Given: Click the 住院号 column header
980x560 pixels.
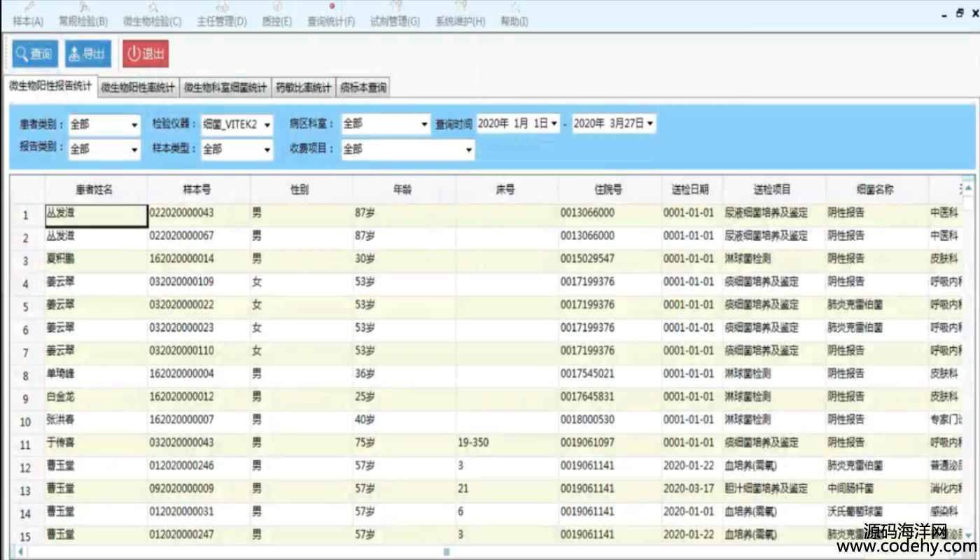Looking at the screenshot, I should [x=610, y=190].
